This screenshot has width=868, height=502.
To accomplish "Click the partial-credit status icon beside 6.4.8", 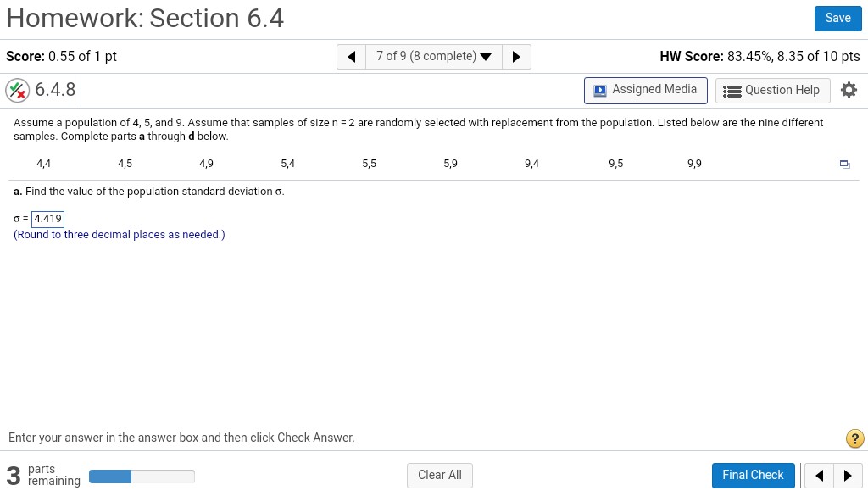I will (x=17, y=90).
